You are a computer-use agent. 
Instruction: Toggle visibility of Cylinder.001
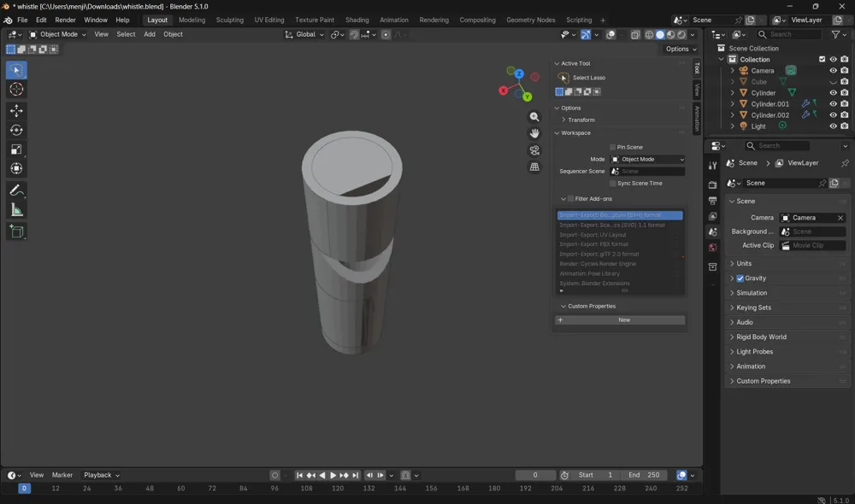coord(833,104)
